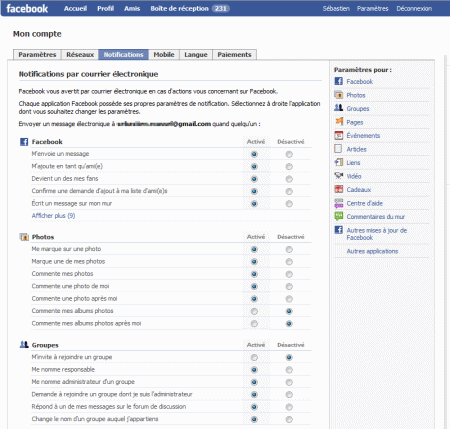Click the Articles note icon in the sidebar
The image size is (450, 429).
[x=338, y=149]
